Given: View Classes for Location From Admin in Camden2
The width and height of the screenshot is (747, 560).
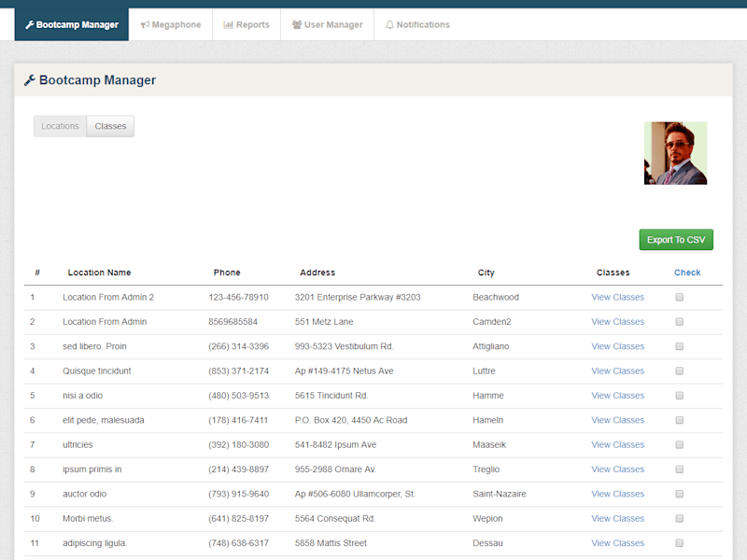Looking at the screenshot, I should click(x=617, y=322).
